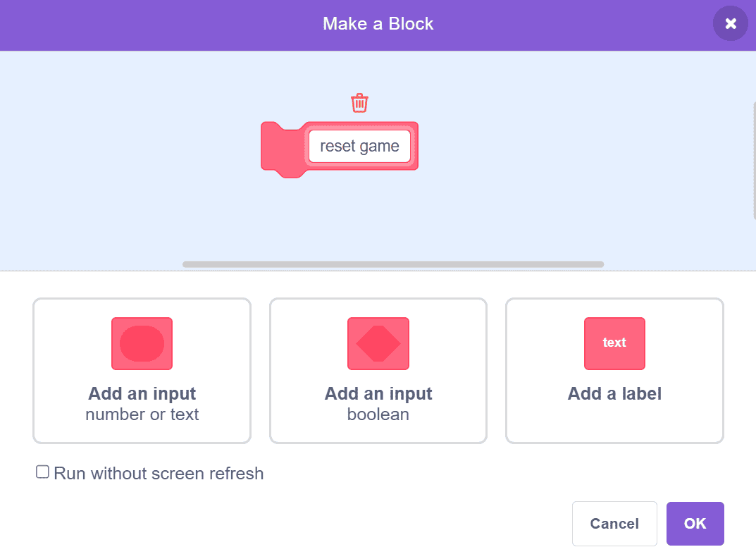Enable Run without screen refresh checkbox
The height and width of the screenshot is (547, 756).
click(43, 472)
